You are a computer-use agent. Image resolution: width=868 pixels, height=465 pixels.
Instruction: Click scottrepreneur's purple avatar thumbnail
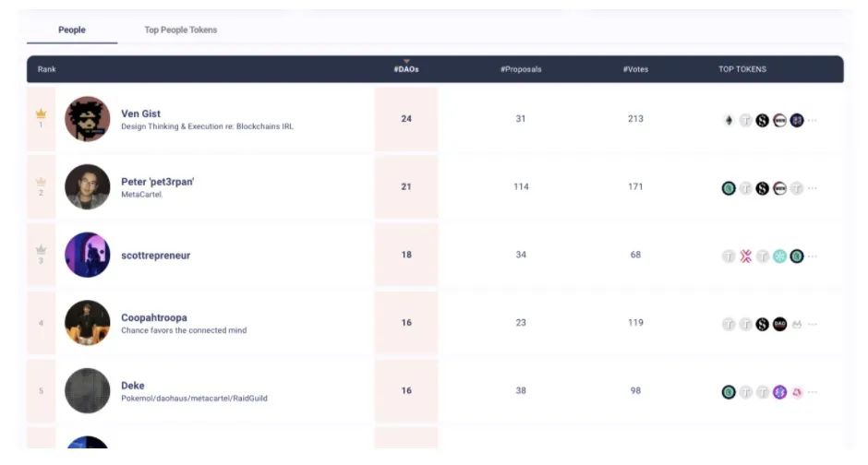tap(88, 255)
